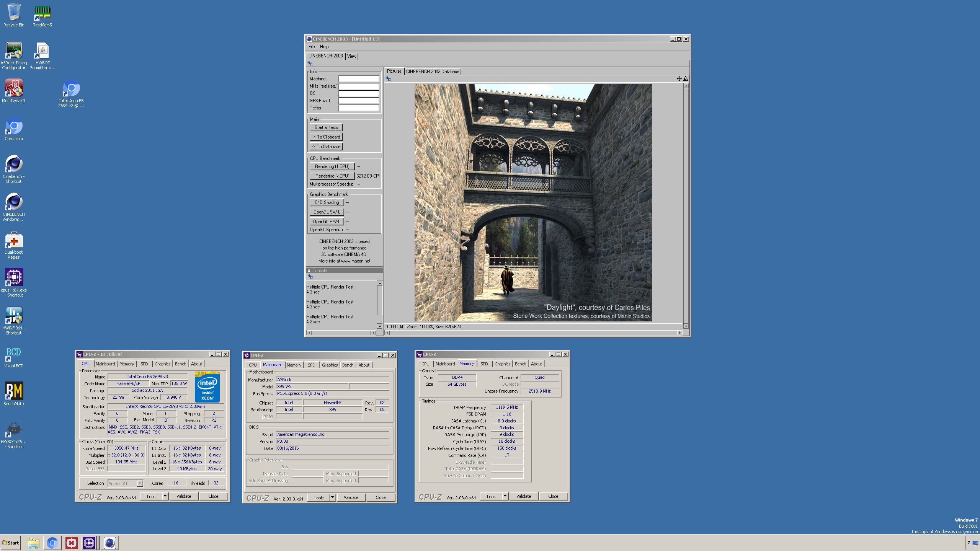980x551 pixels.
Task: Click the Chromium taskbar icon
Action: pos(52,543)
